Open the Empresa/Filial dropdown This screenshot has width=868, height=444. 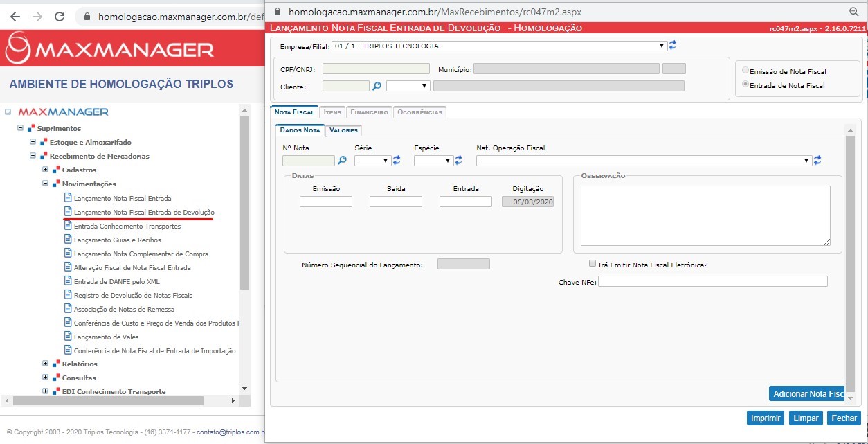pos(498,46)
